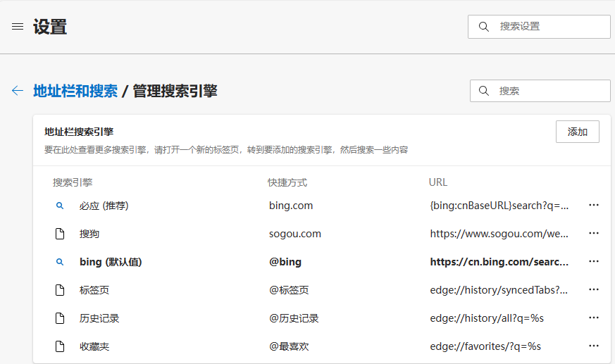Click the edge://favorites/?q=%s URL text
Screen dimensions: 615x364
pos(485,347)
